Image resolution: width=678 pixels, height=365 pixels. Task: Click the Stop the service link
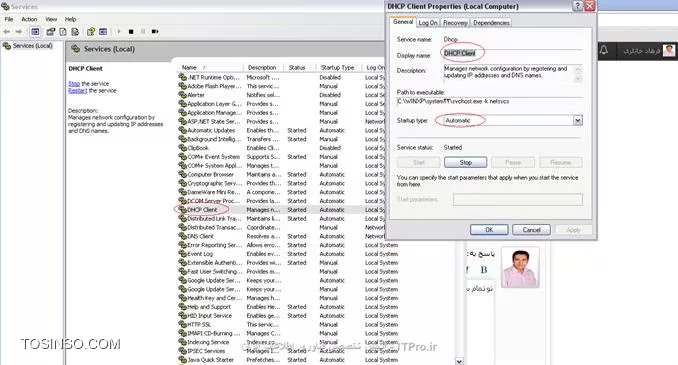coord(74,83)
